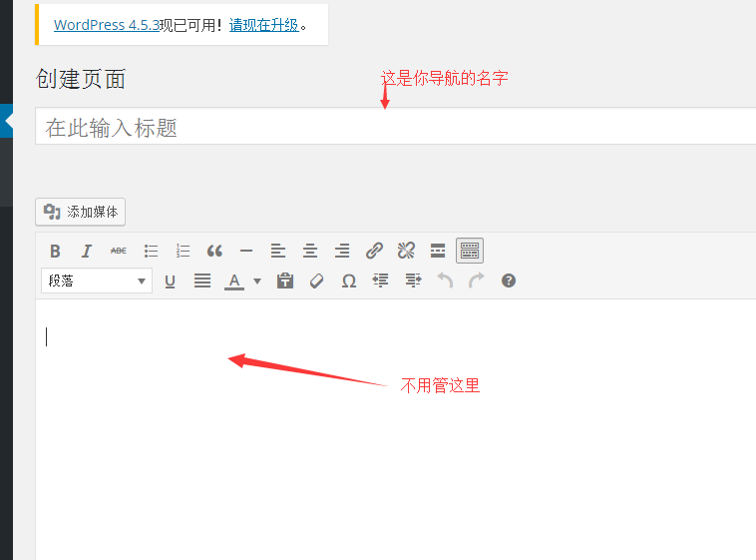Viewport: 756px width, 560px height.
Task: Toggle Paste as text clipboard icon
Action: [285, 280]
